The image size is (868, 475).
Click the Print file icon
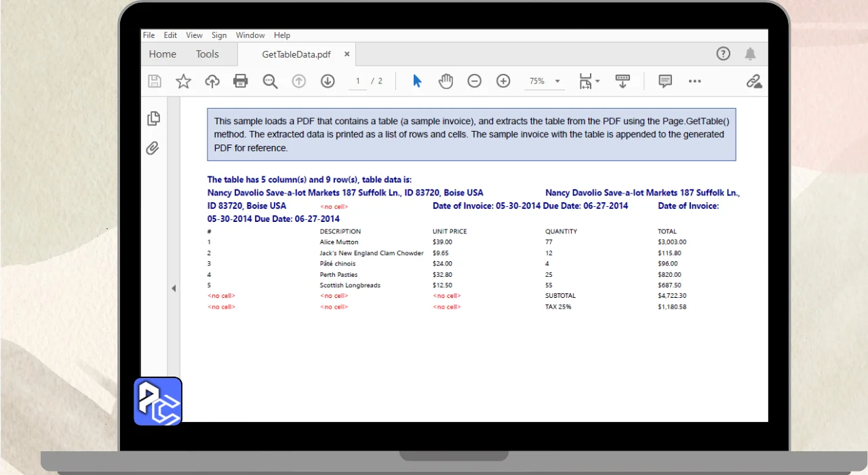click(x=241, y=81)
